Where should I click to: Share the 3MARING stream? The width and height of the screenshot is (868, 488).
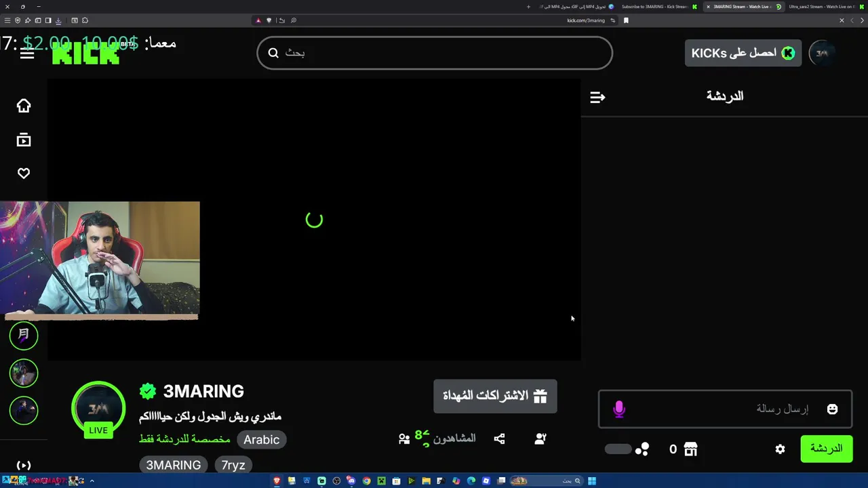point(499,439)
